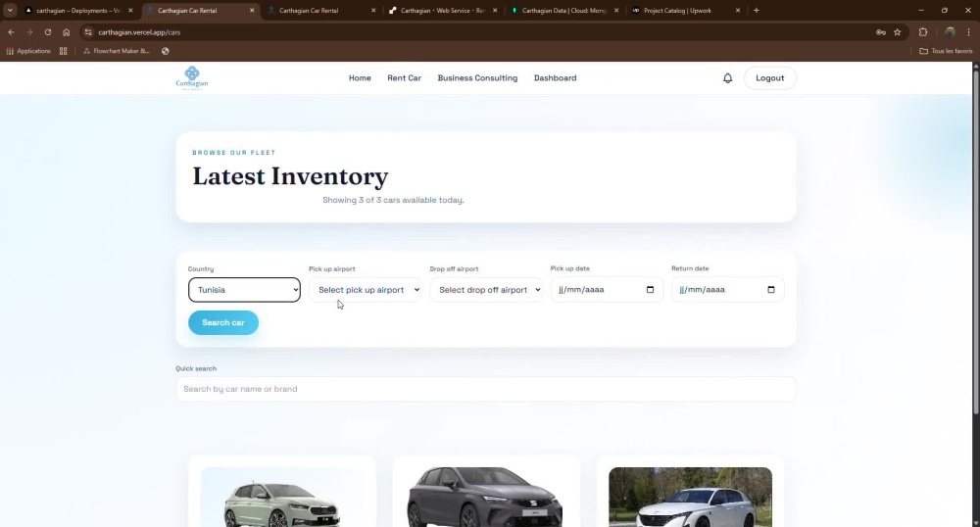Viewport: 980px width, 527px height.
Task: Open the Dashboard nav link
Action: 555,78
